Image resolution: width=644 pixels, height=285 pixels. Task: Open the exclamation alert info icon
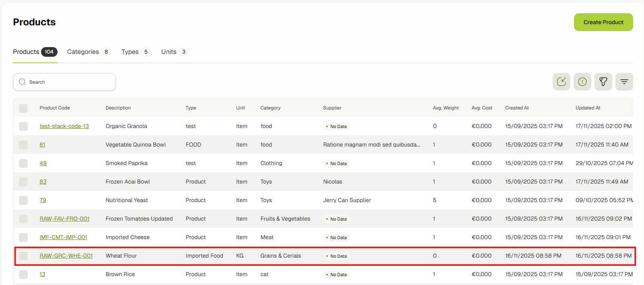[x=582, y=82]
